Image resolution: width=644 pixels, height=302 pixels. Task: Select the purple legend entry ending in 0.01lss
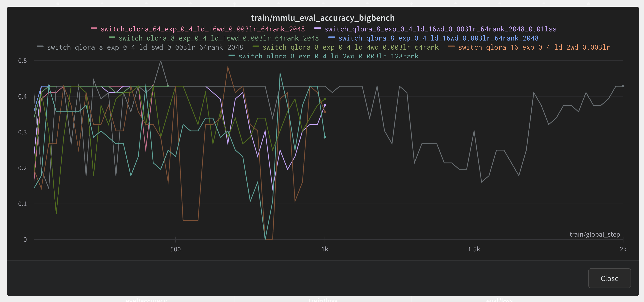(440, 29)
